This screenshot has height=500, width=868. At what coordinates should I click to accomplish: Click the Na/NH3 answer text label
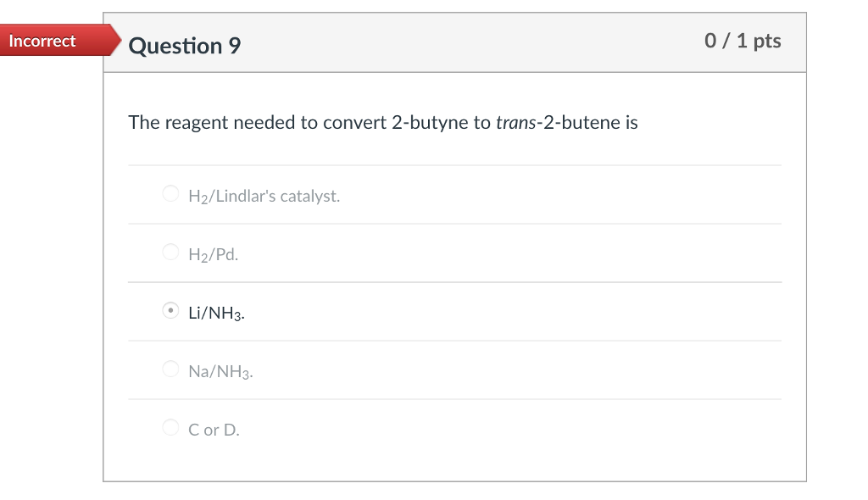[x=219, y=370]
